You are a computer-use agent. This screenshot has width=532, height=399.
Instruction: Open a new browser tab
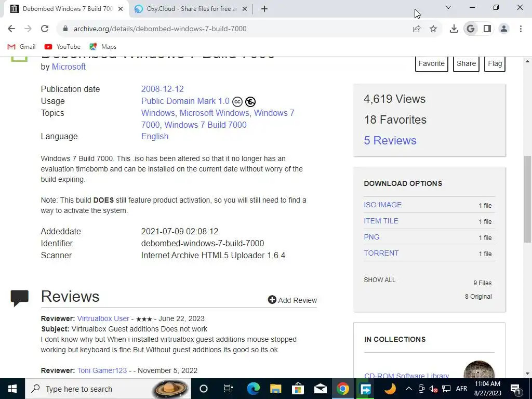tap(264, 9)
